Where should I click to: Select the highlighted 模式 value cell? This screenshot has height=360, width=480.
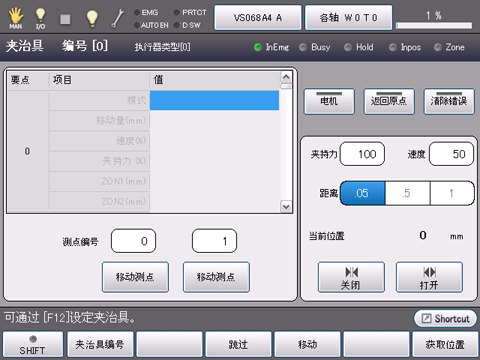(214, 100)
